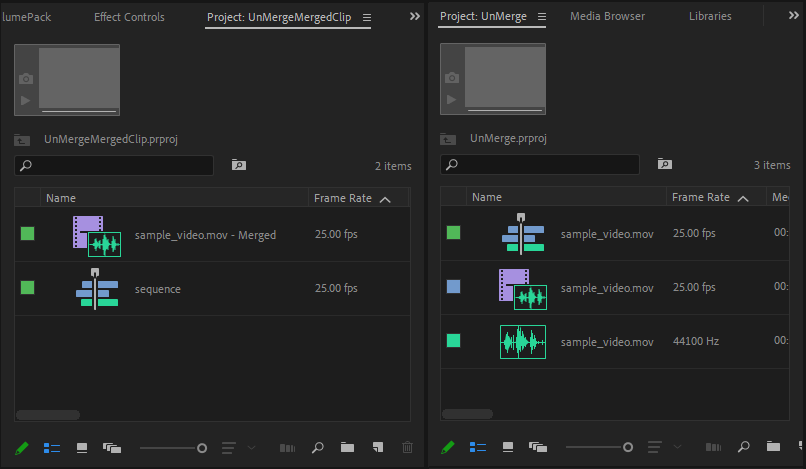Open Sort Icons menu in UnMerge panel
The width and height of the screenshot is (806, 469).
(x=654, y=447)
